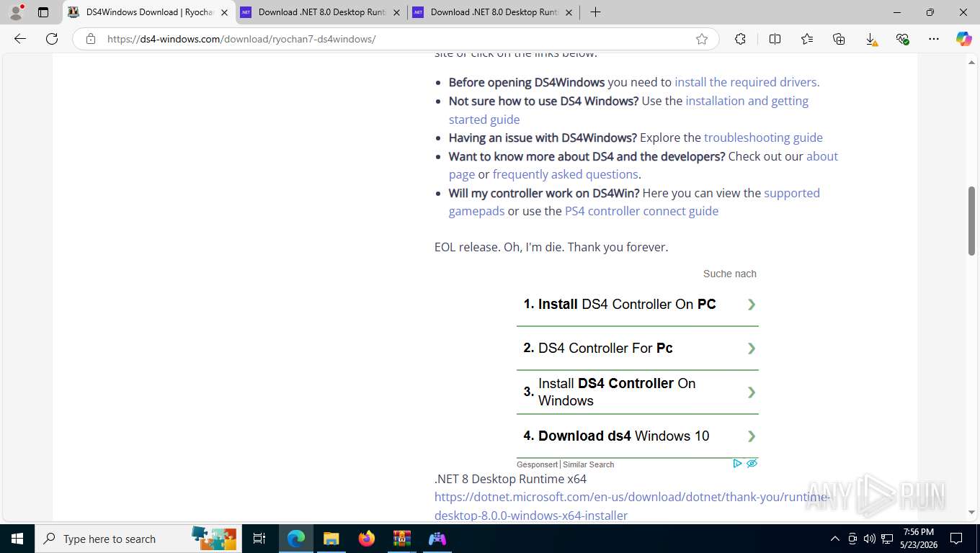Open the Downloads icon in toolbar
This screenshot has width=980, height=553.
pos(871,40)
